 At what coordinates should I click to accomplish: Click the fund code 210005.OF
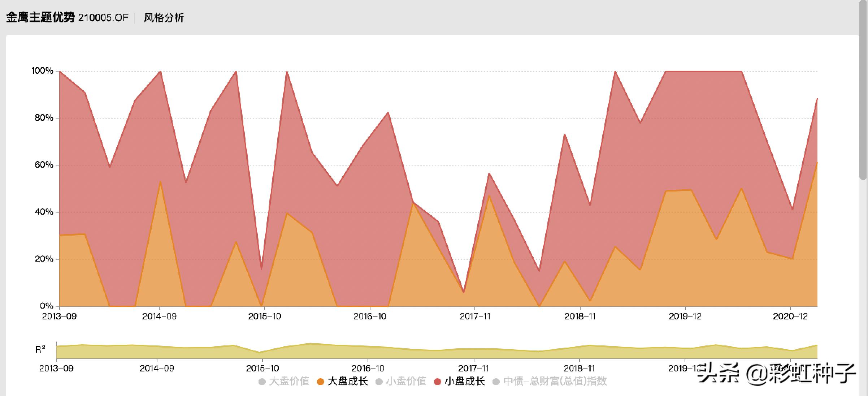pyautogui.click(x=103, y=18)
